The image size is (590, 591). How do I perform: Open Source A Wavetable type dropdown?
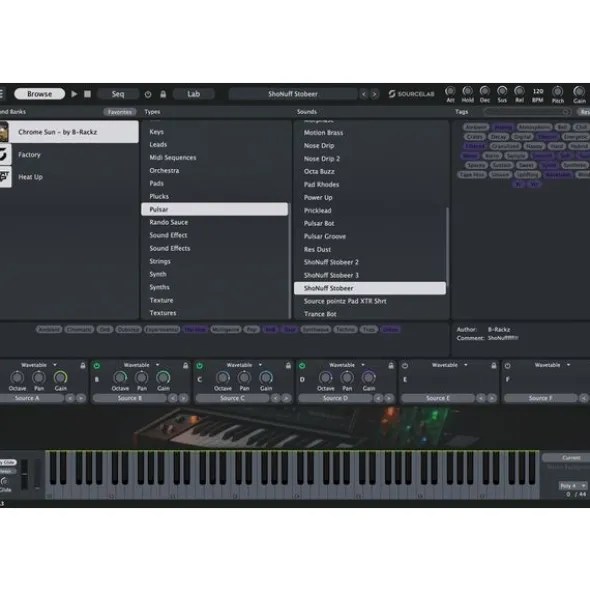[x=39, y=365]
